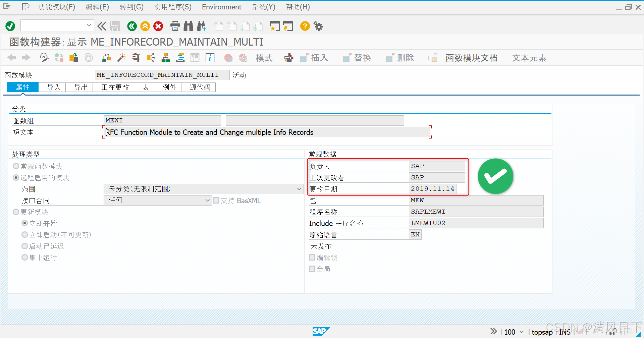Click the Test/Execute wrench icon

pyautogui.click(x=136, y=58)
